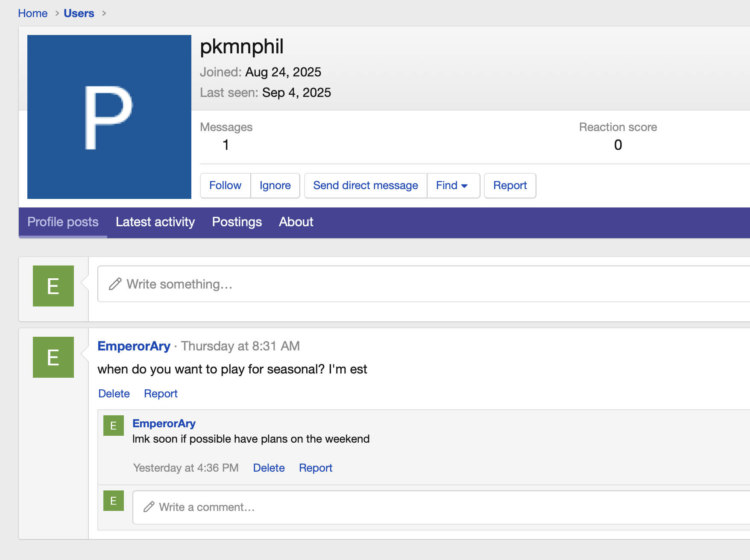Click the E avatar beside Write something
The image size is (750, 560).
(53, 286)
